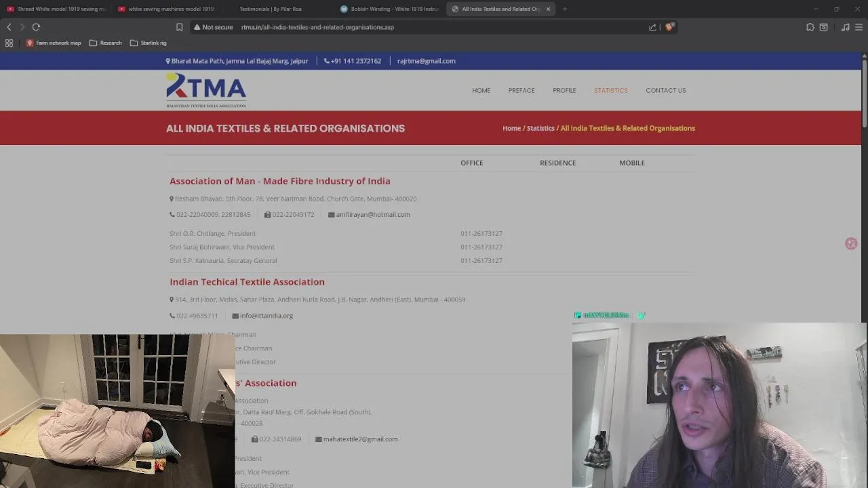
Task: Click the amfiirayan@hotmail.com email link
Action: point(373,214)
